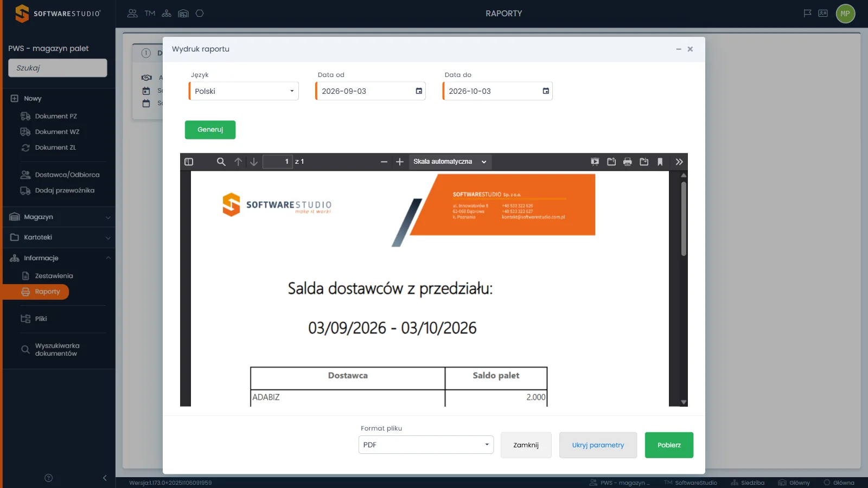Click the green Pobierz button
Screen dimensions: 868x488
tap(669, 445)
